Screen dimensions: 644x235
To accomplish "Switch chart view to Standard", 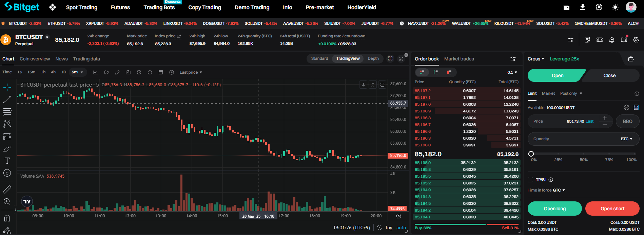I will tap(319, 58).
